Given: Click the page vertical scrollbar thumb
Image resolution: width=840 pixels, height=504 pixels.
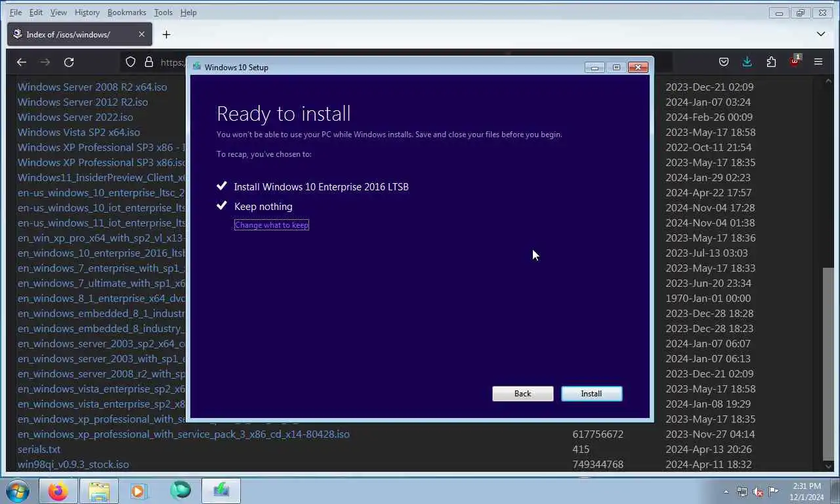Looking at the screenshot, I should tap(828, 363).
